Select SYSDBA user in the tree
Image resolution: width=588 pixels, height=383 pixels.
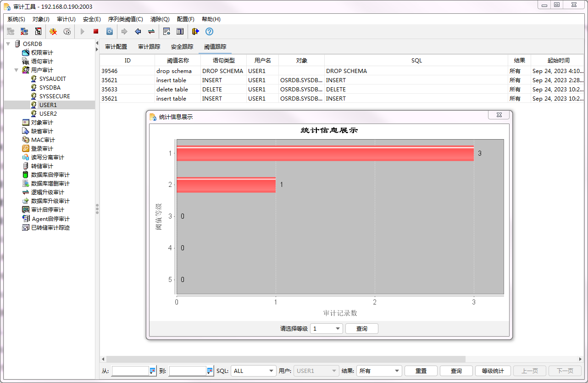[50, 88]
